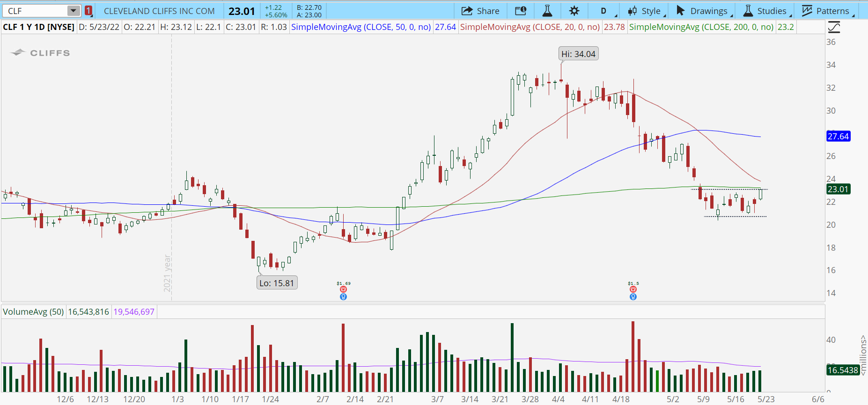The width and height of the screenshot is (868, 405).
Task: Select the blue SimpleMovingAvg (CLOSE, 50) study label
Action: pos(361,27)
